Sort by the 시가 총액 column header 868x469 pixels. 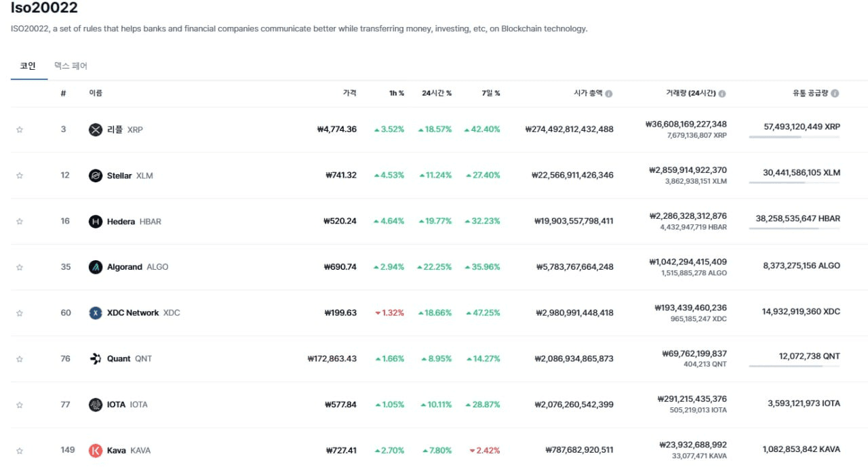587,94
